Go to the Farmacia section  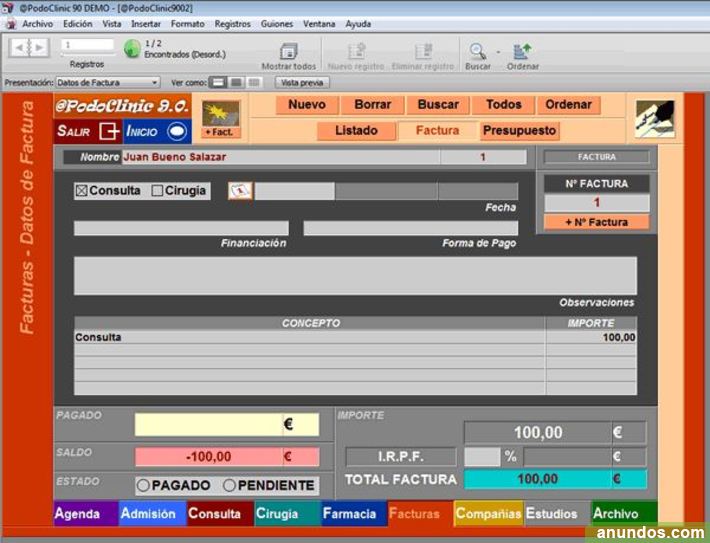[355, 514]
